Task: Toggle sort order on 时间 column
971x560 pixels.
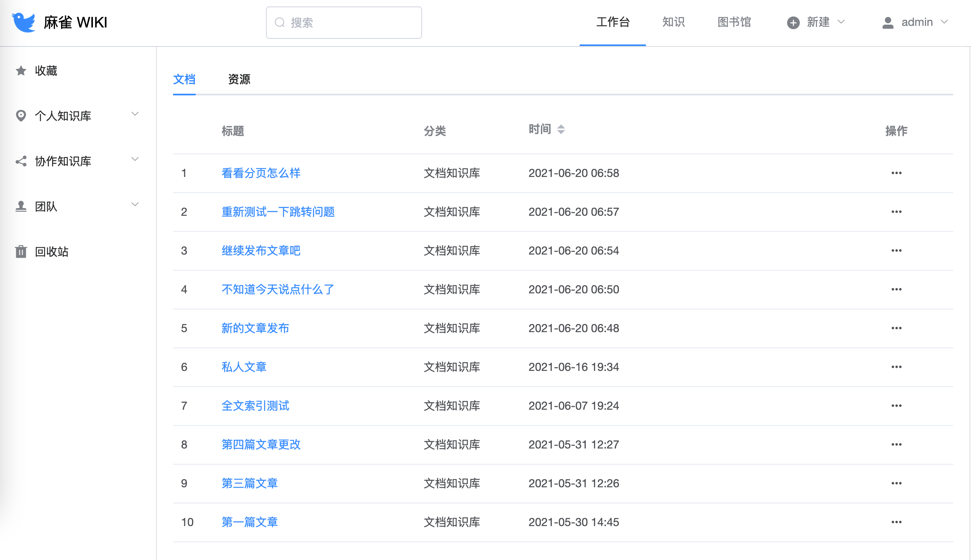Action: click(561, 129)
